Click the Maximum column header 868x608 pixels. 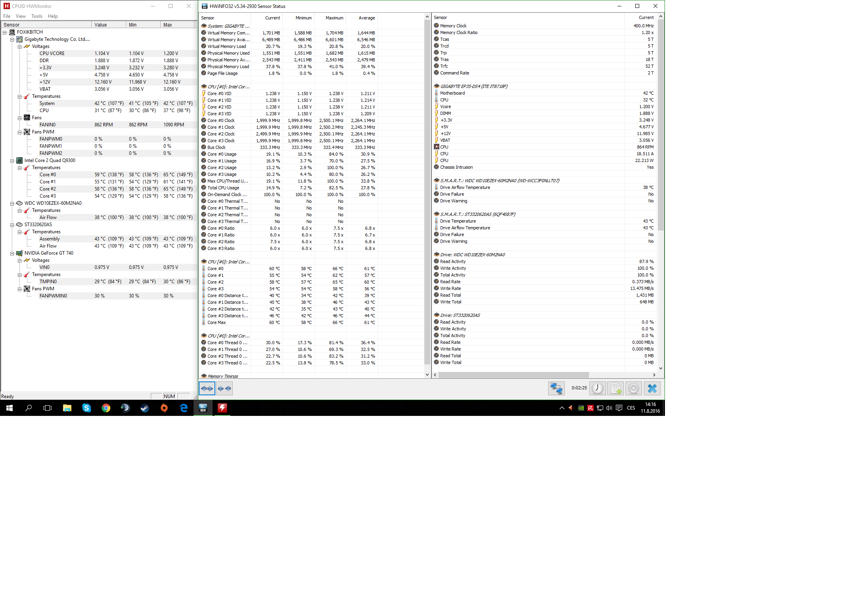(334, 18)
